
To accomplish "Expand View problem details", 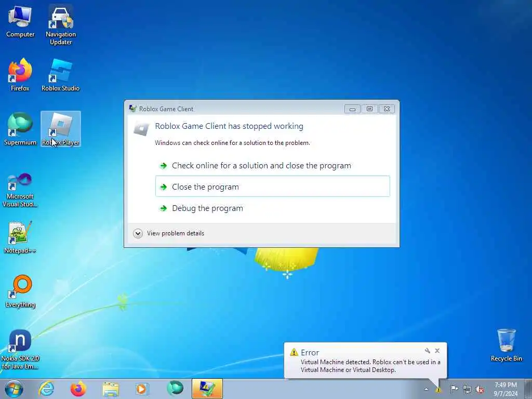I will 169,233.
